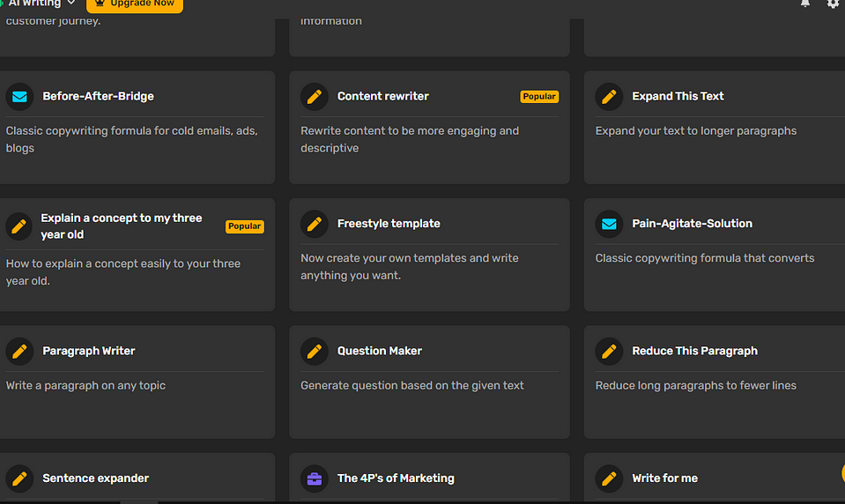The image size is (845, 504).
Task: Open settings using the gear icon
Action: (x=833, y=4)
